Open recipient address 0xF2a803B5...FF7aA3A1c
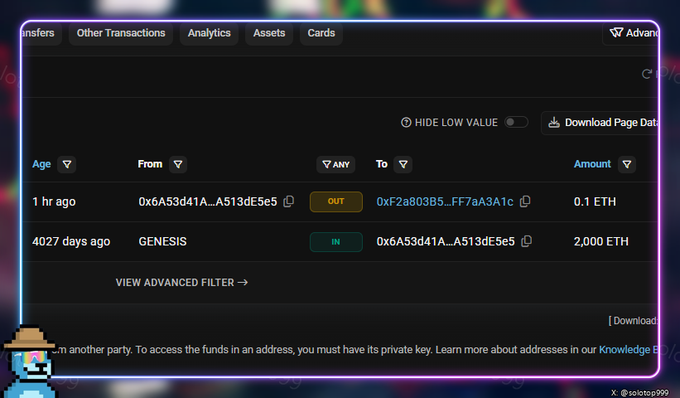The width and height of the screenshot is (680, 398). pyautogui.click(x=445, y=202)
